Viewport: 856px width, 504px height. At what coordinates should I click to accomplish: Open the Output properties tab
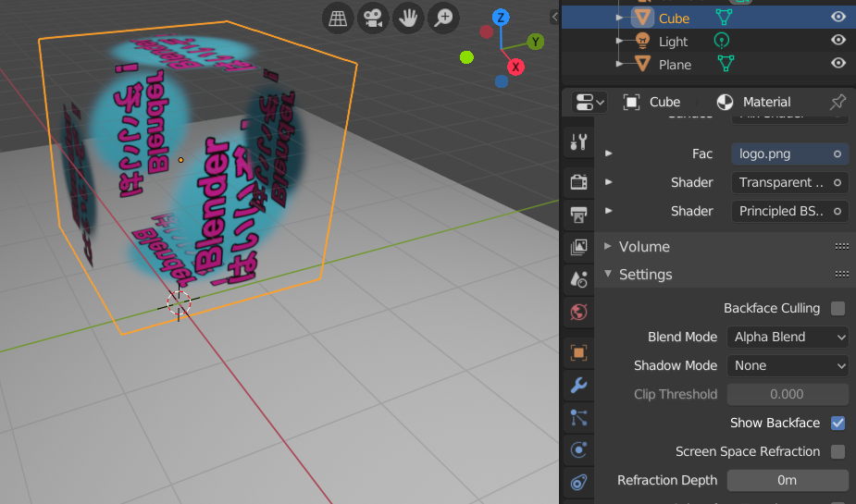point(578,215)
